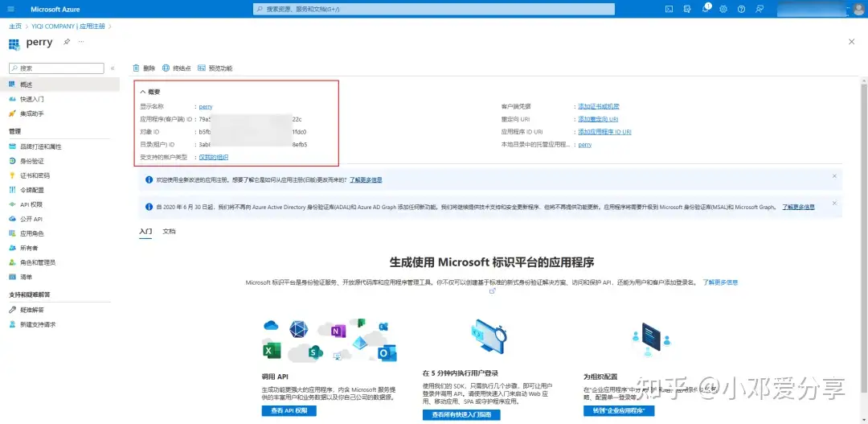Click the 主页 breadcrumb link

[x=15, y=26]
